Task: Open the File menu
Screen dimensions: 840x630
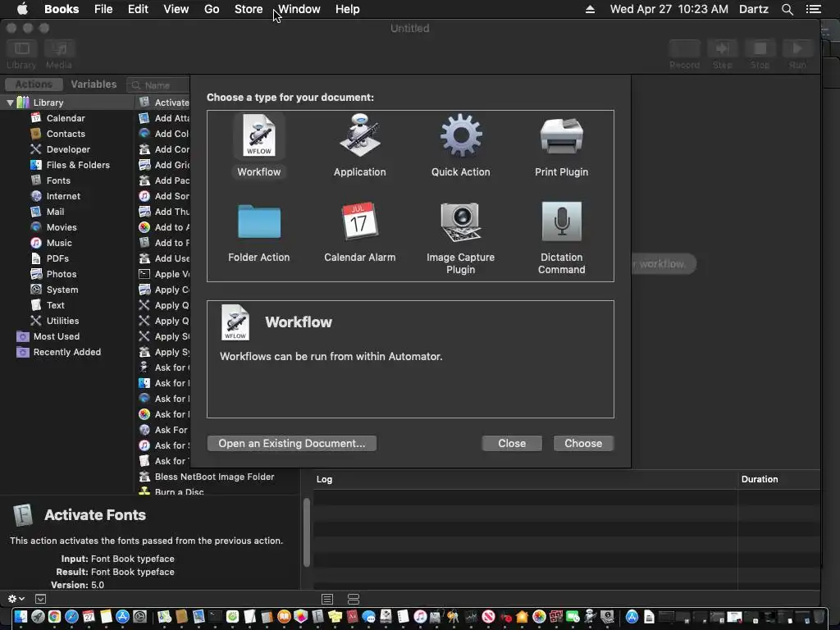Action: [103, 9]
